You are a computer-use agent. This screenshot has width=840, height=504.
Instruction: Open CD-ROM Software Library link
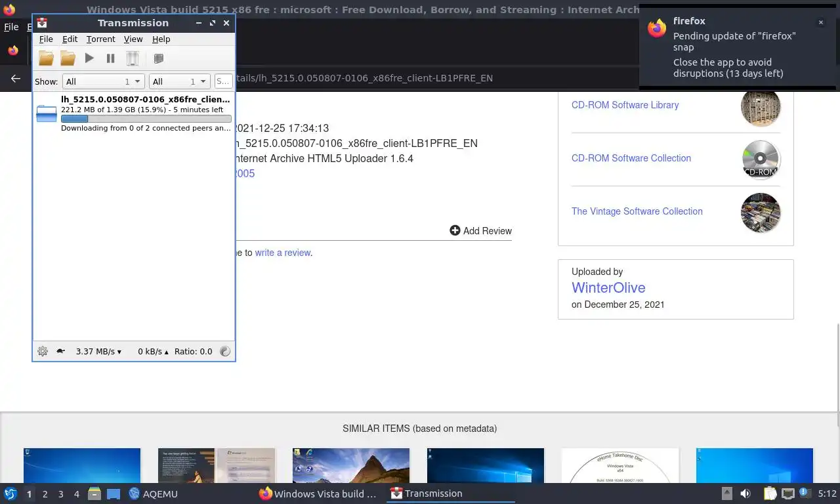(625, 105)
